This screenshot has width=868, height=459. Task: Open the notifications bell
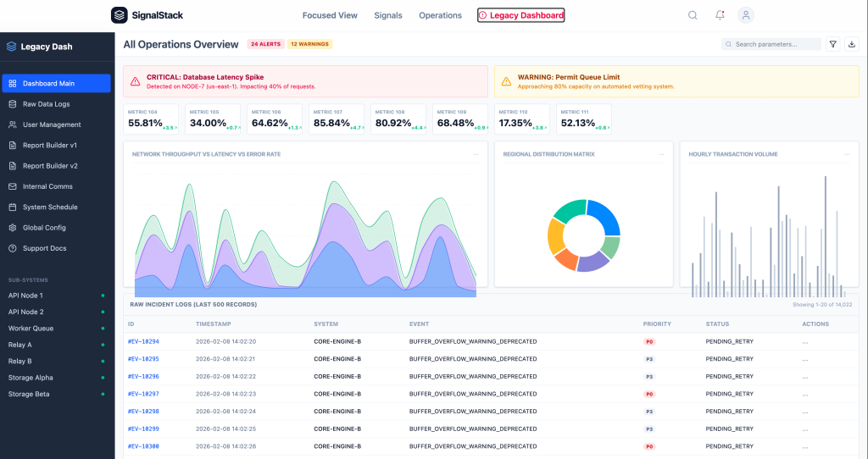point(720,15)
